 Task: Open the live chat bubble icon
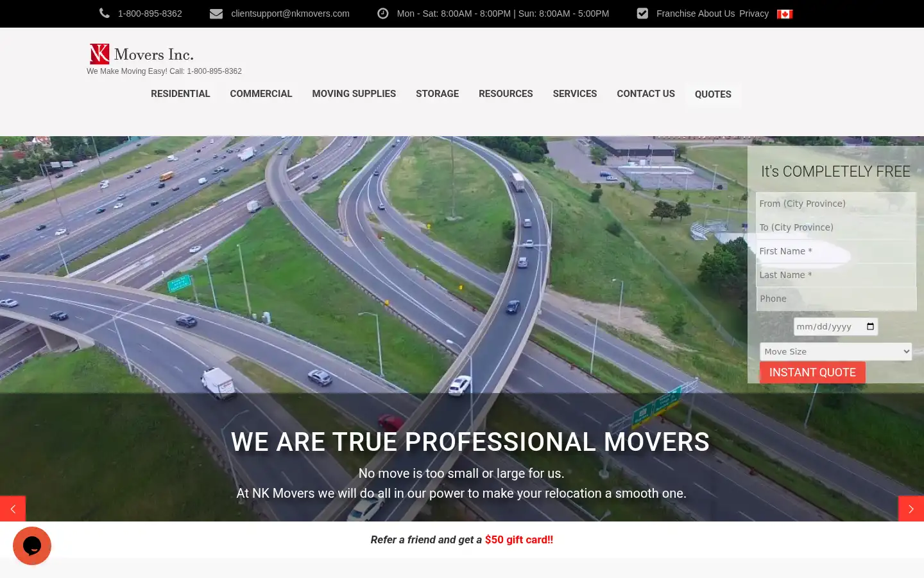(x=32, y=546)
